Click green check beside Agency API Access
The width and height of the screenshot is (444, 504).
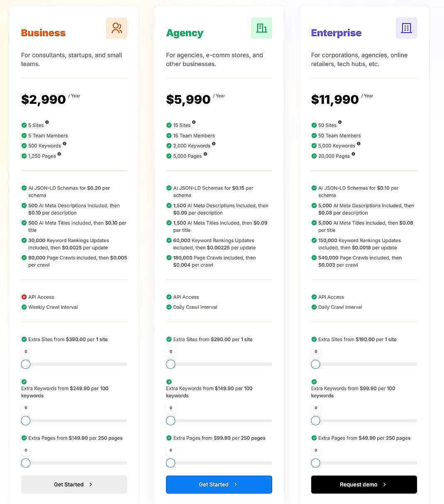point(169,297)
